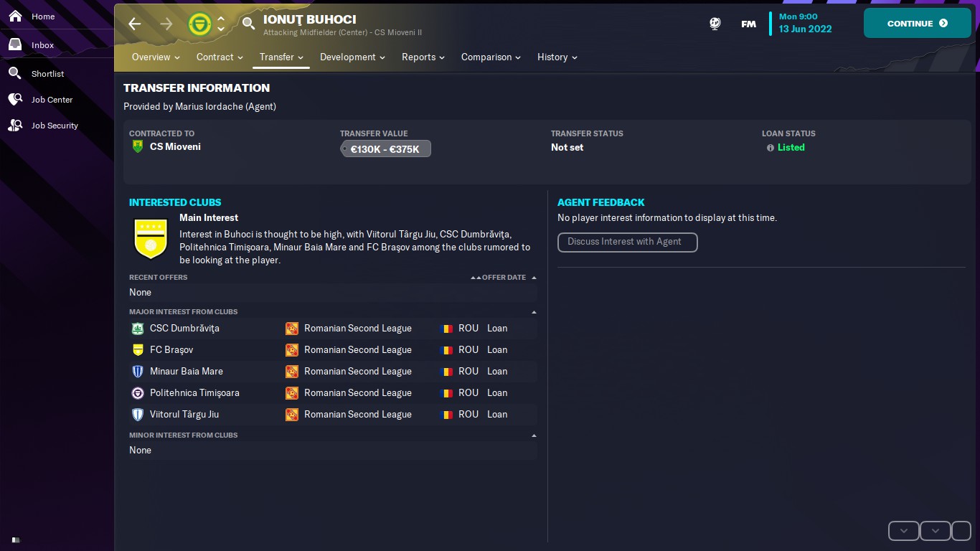Click the CS Mioveni club badge in header

pos(199,24)
